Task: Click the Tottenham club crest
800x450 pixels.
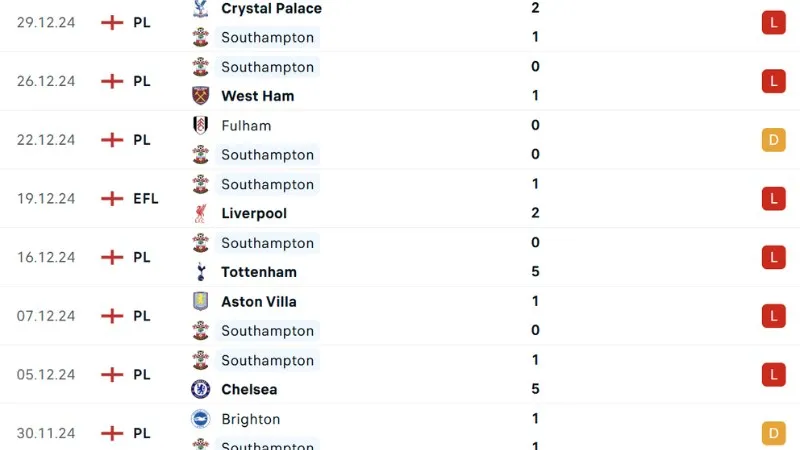Action: click(x=201, y=272)
